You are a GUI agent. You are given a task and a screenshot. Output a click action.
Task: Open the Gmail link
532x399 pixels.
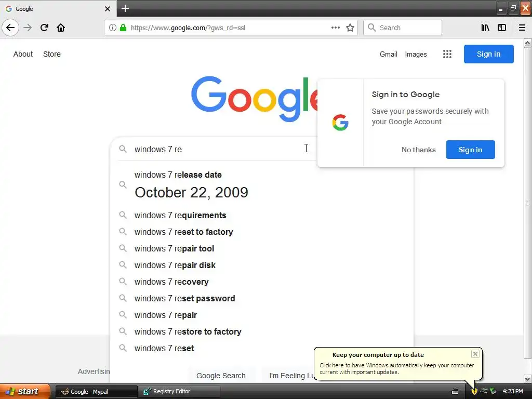coord(389,54)
